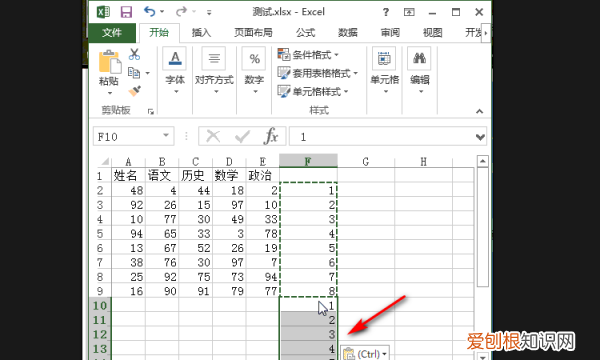
Task: Open the Help question mark icon
Action: tap(386, 12)
